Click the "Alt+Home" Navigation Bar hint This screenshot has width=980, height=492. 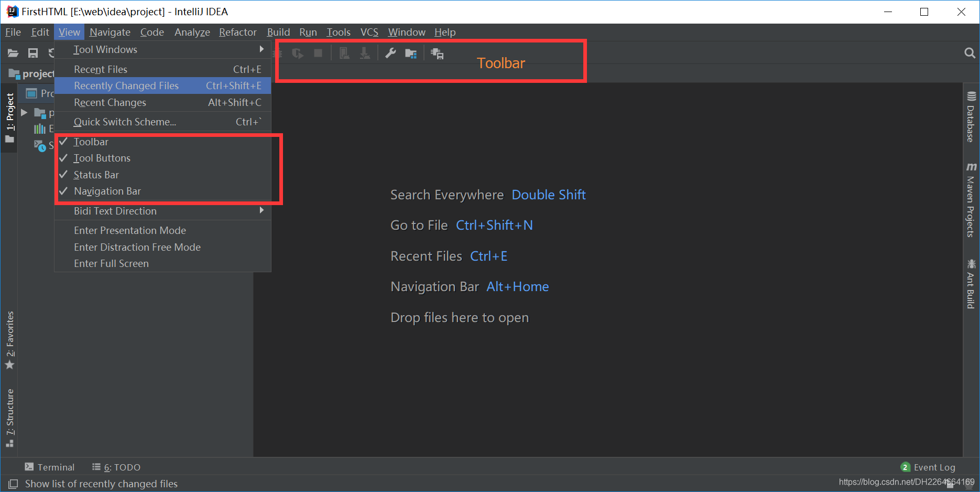click(518, 286)
